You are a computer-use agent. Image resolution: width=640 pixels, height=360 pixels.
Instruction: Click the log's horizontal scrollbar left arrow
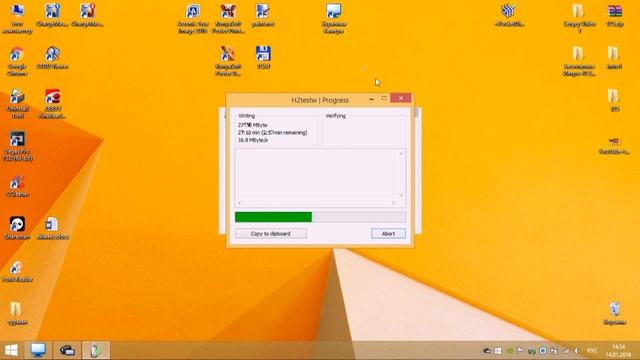(240, 203)
